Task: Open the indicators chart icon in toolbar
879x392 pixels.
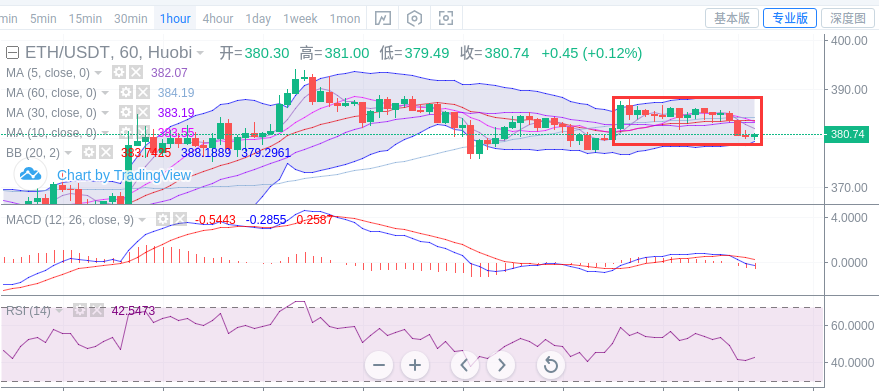Action: (x=382, y=19)
